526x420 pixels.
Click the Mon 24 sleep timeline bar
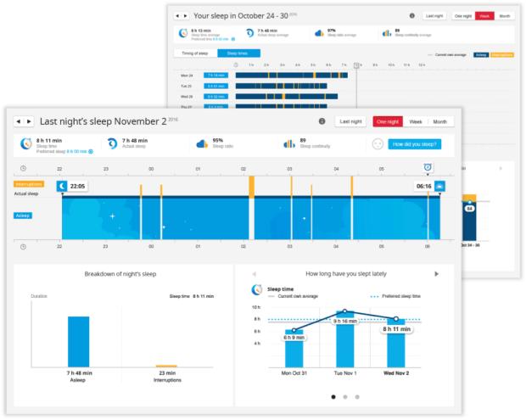(x=292, y=76)
